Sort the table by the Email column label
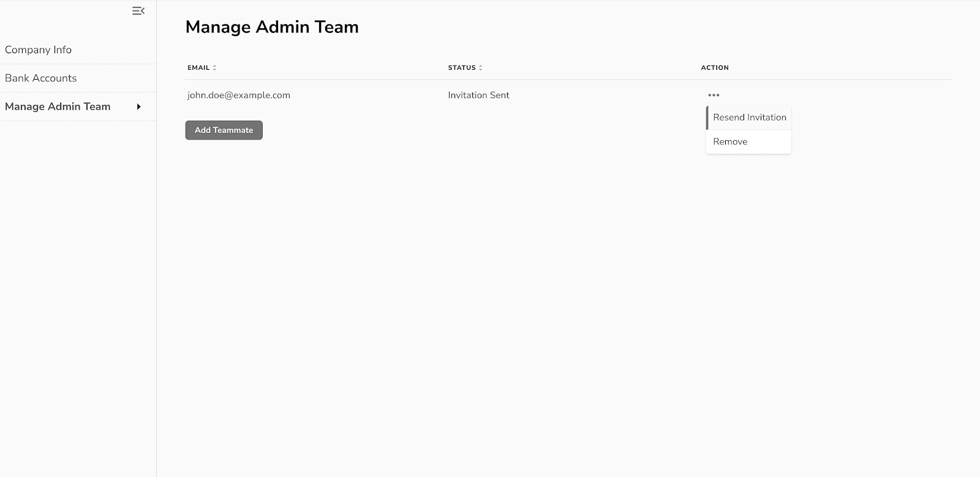 (x=198, y=68)
